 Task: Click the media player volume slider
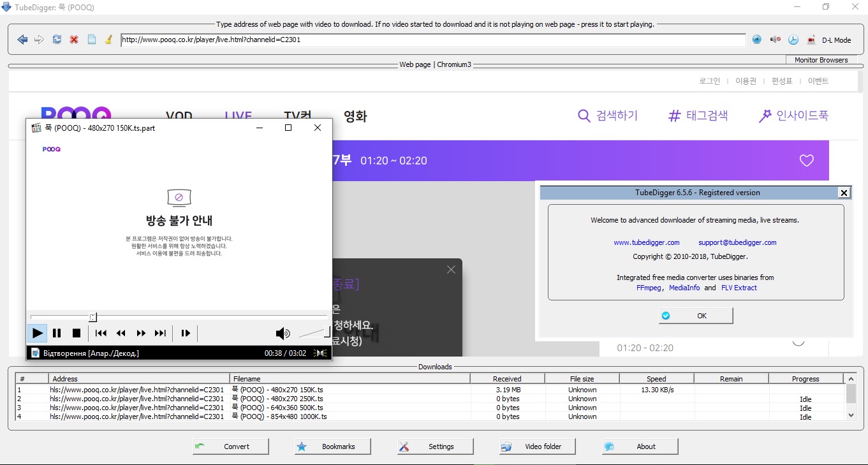tap(314, 332)
